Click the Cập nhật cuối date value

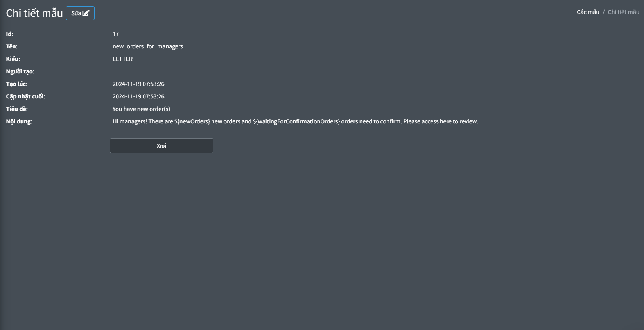[138, 96]
